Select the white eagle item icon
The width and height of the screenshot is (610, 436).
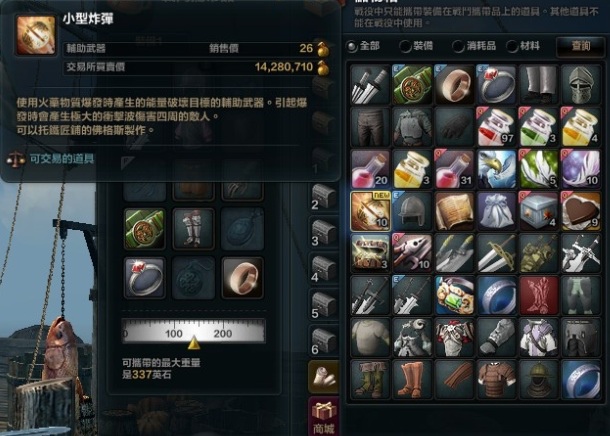[496, 169]
